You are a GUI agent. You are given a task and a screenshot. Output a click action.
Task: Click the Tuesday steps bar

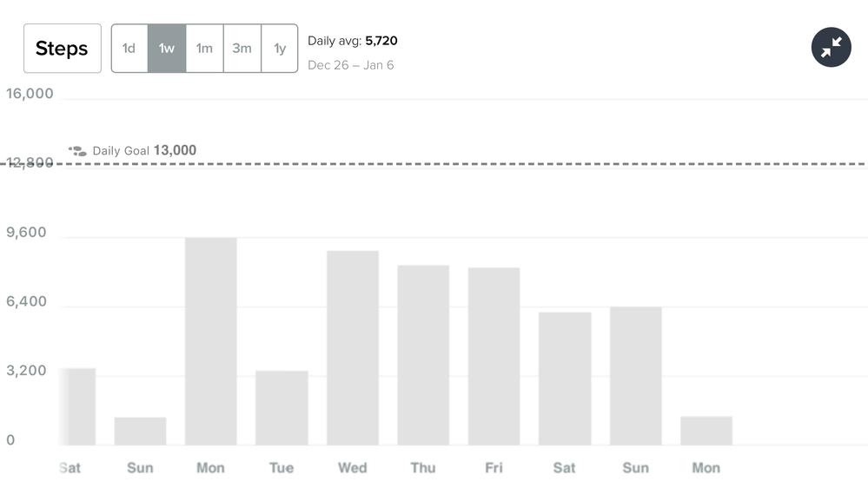[282, 408]
